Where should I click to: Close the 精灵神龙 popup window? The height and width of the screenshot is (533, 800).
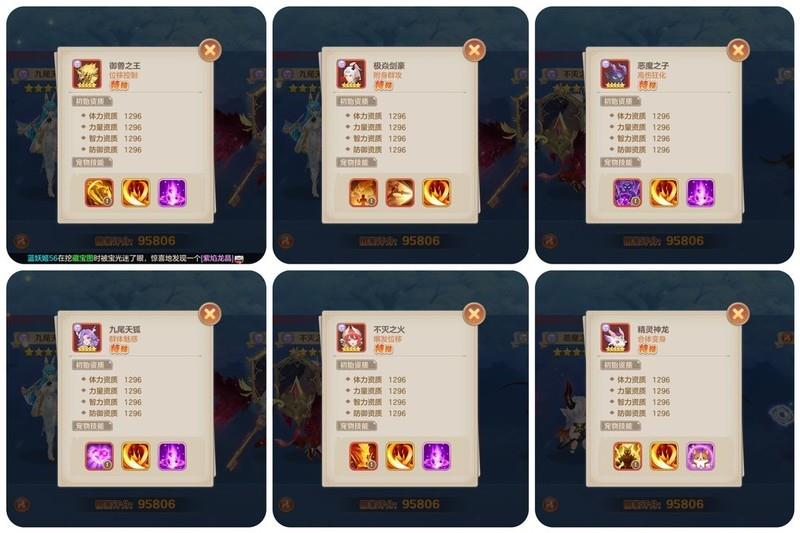pyautogui.click(x=738, y=314)
